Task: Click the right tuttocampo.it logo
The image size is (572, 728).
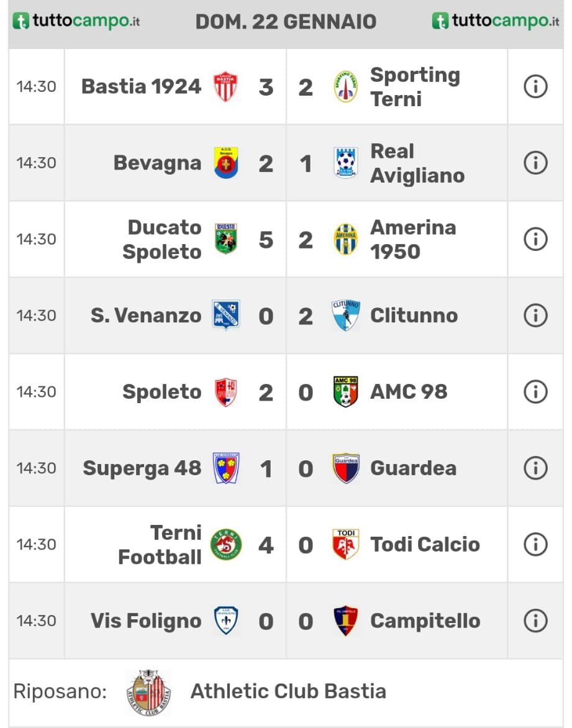Action: tap(496, 21)
